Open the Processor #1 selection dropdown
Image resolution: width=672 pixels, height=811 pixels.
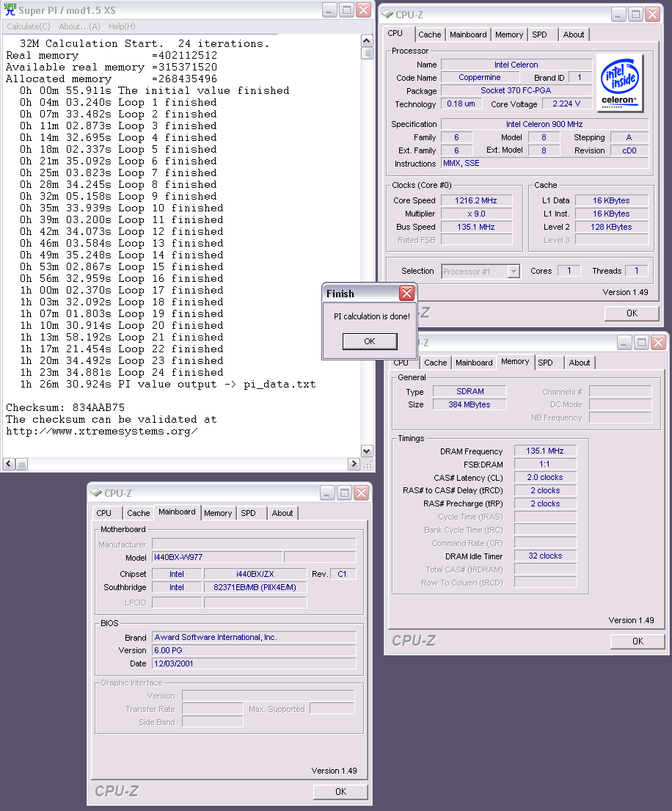click(514, 271)
